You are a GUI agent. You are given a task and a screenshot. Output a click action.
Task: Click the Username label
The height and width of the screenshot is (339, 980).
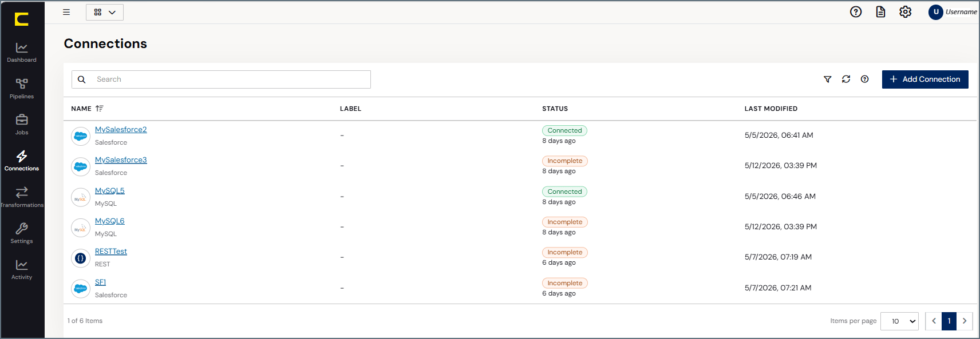(x=961, y=12)
